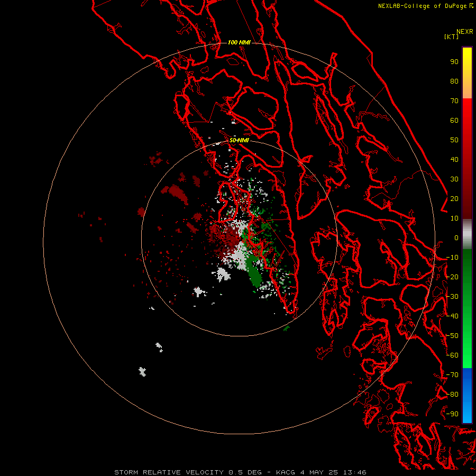Click the -50 value on the velocity scale
476x476 pixels.
click(452, 336)
